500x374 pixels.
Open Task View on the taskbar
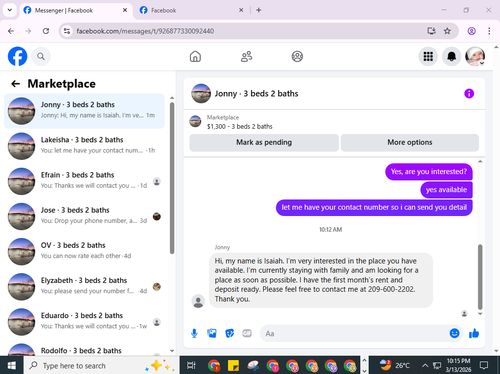point(191,366)
